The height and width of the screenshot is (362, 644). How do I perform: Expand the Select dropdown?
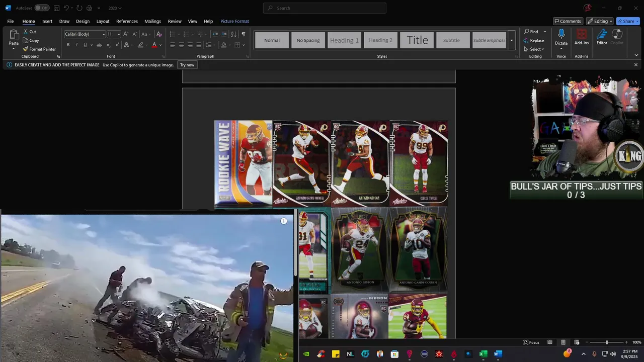click(x=534, y=49)
